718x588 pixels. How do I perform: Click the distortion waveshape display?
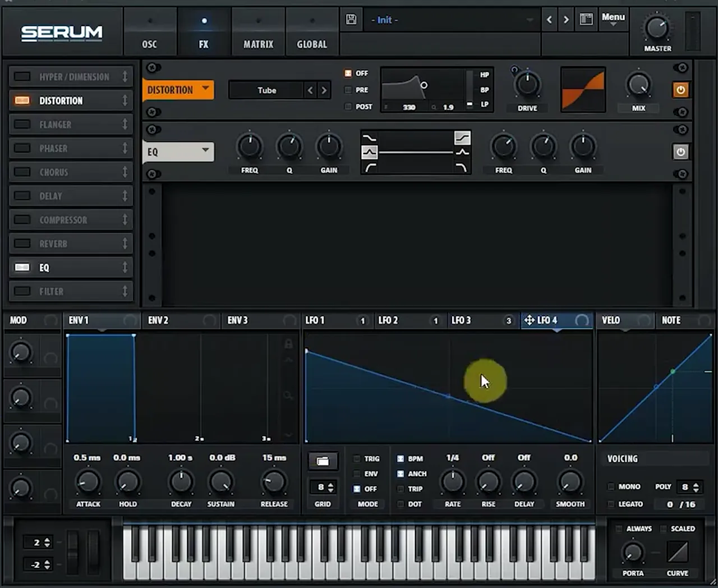click(583, 90)
